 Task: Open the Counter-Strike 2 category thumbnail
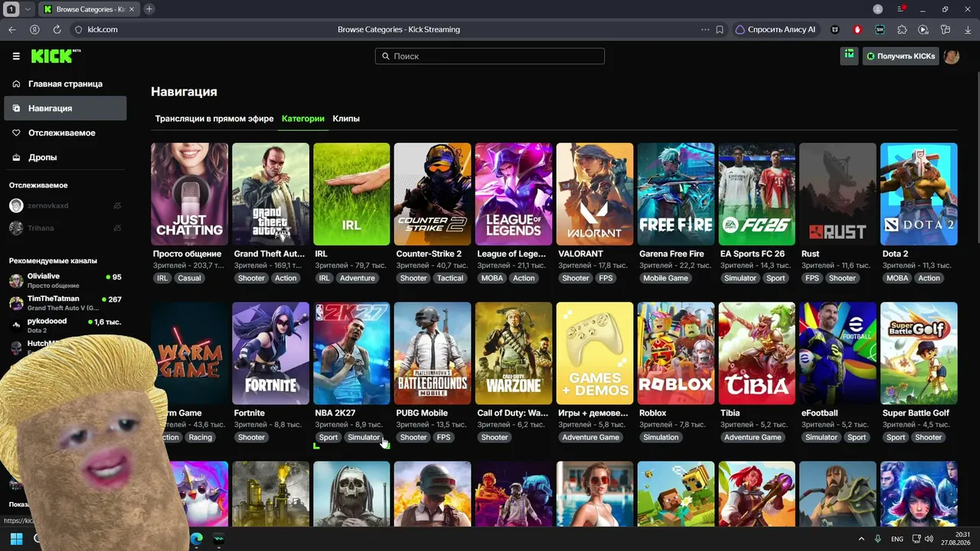click(x=433, y=194)
